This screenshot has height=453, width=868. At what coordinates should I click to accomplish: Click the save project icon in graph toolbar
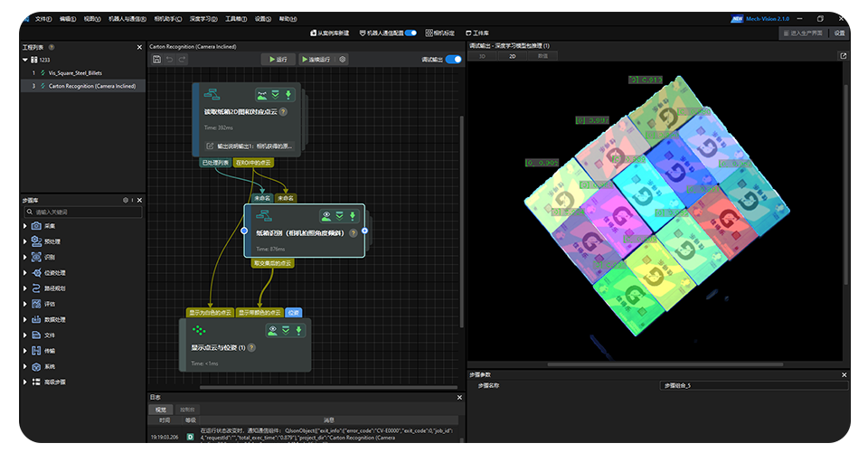[157, 59]
